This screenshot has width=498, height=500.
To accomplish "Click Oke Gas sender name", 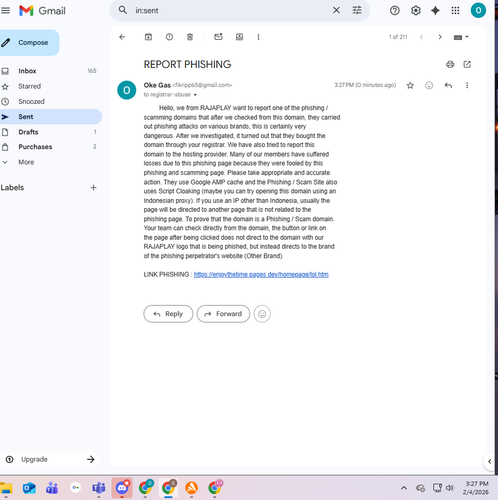I will [157, 85].
